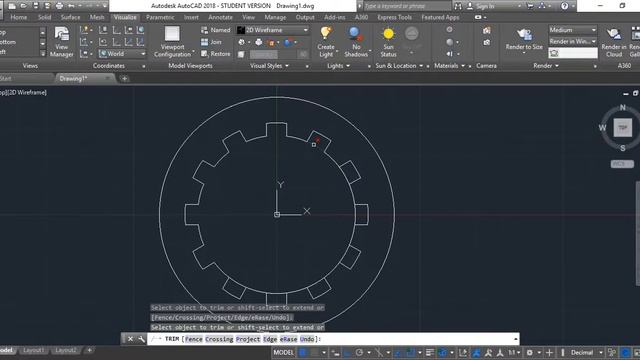Click the open folder icon in quick access toolbar
640x360 pixels.
(23, 6)
